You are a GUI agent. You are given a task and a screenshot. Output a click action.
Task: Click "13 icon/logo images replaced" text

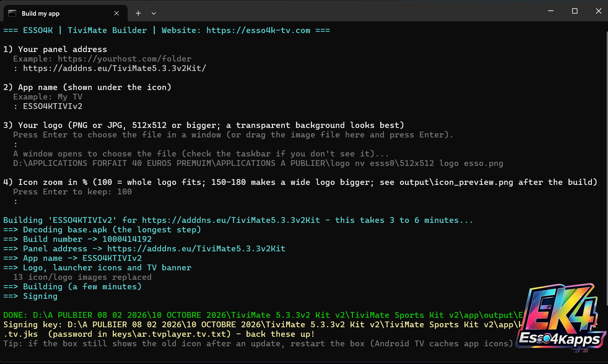click(83, 277)
